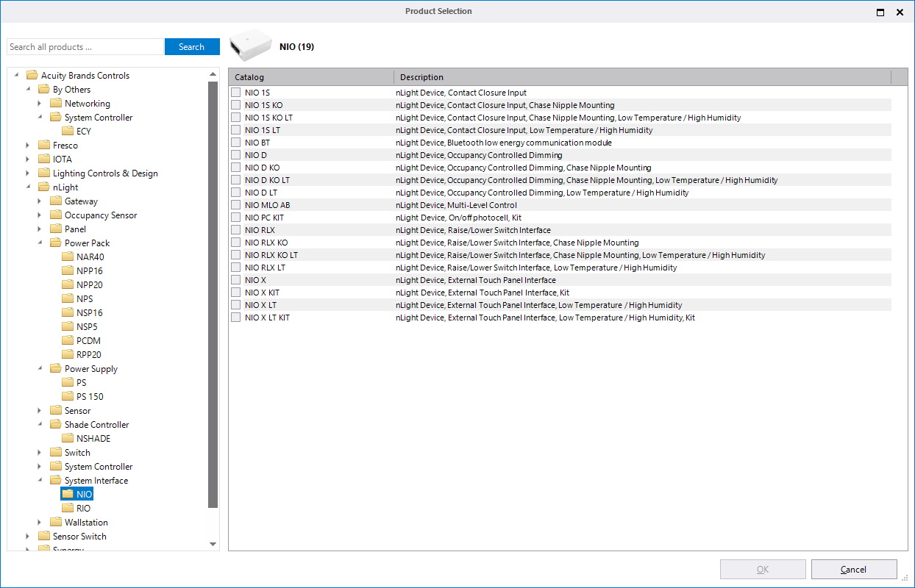Click the ECY folder icon
The height and width of the screenshot is (588, 915).
68,132
